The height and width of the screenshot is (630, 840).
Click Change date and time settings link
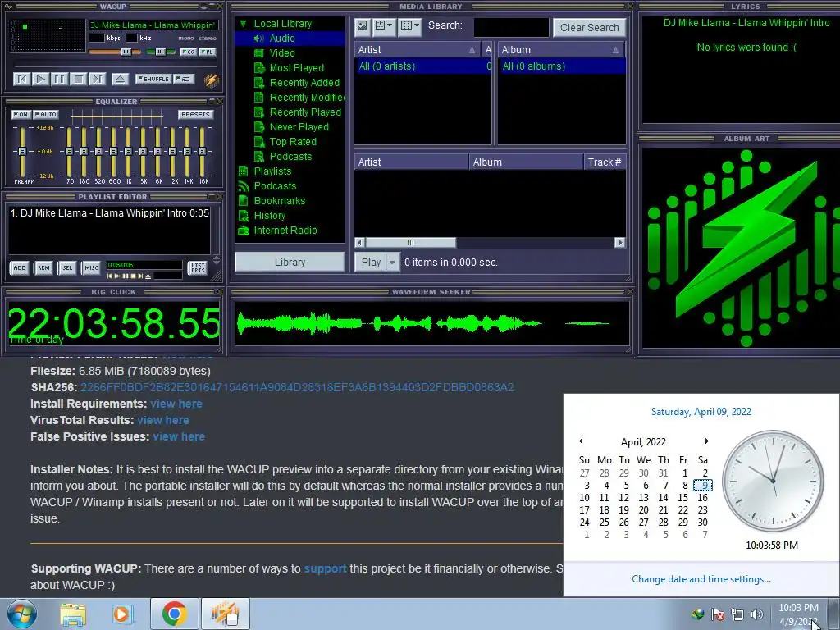coord(701,579)
